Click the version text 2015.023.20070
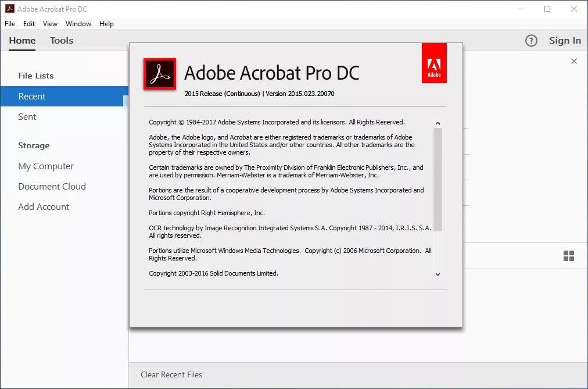 click(x=311, y=94)
